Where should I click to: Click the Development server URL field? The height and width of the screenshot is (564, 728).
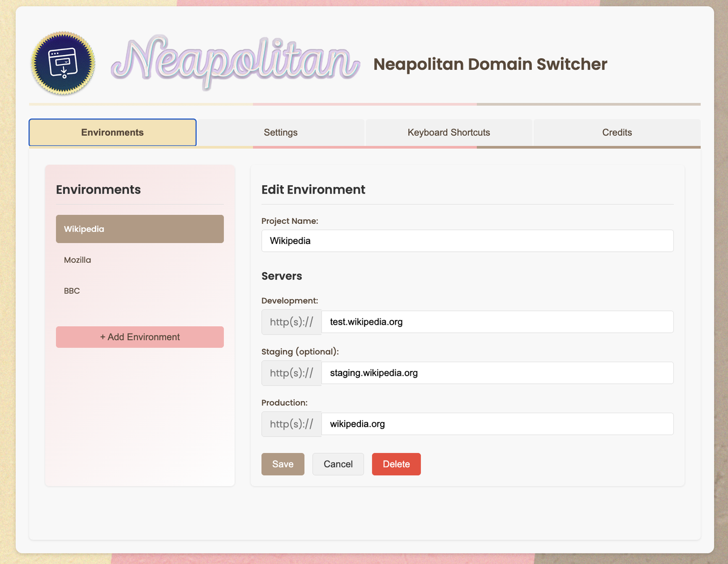tap(498, 322)
